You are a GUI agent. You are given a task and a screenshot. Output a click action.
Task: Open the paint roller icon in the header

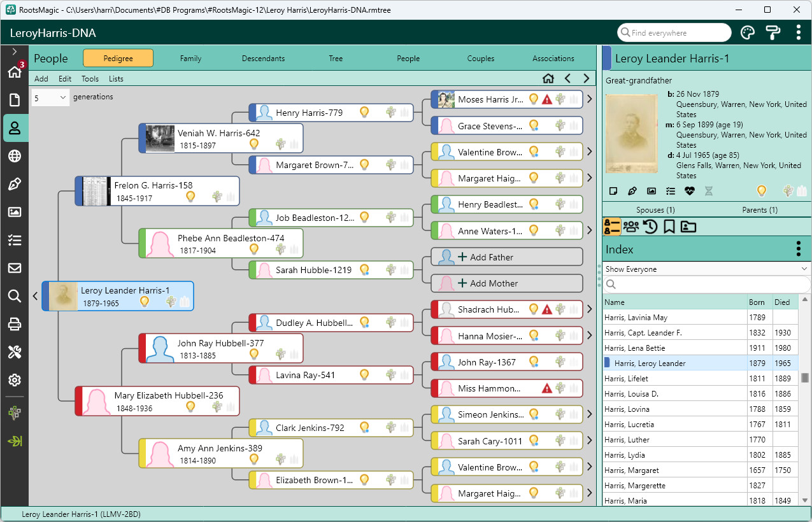[x=773, y=32]
